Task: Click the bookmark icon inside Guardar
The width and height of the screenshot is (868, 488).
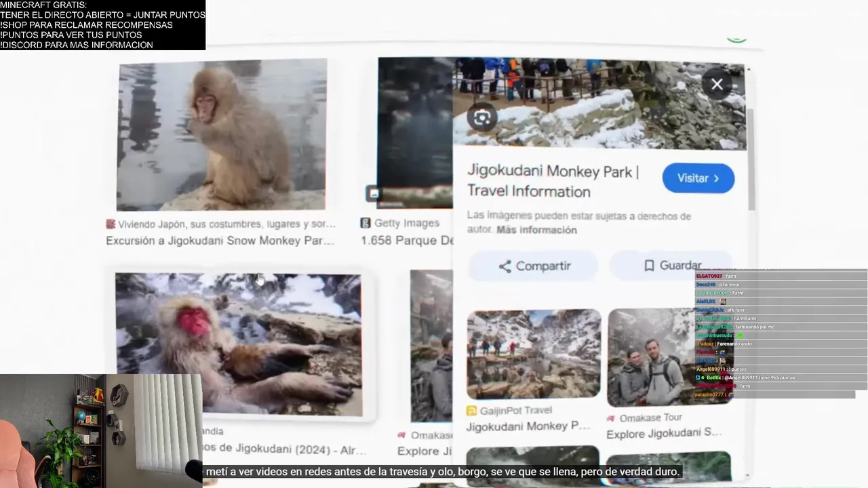Action: click(x=649, y=266)
